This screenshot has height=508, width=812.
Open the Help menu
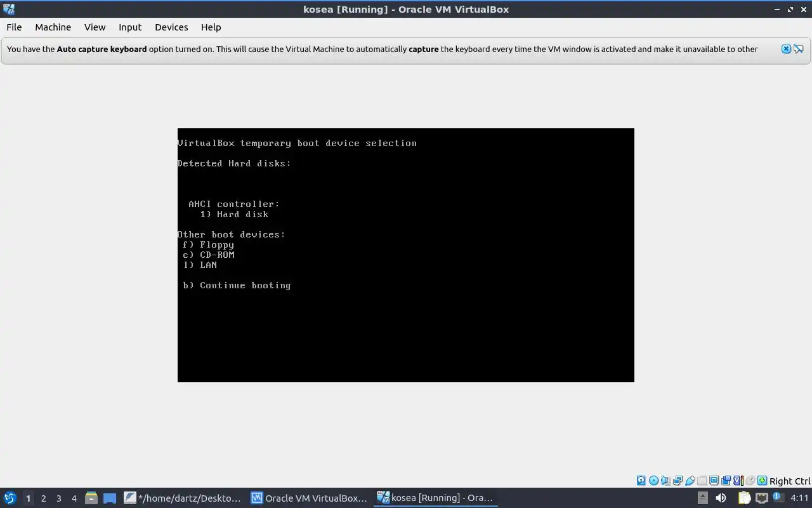tap(211, 27)
